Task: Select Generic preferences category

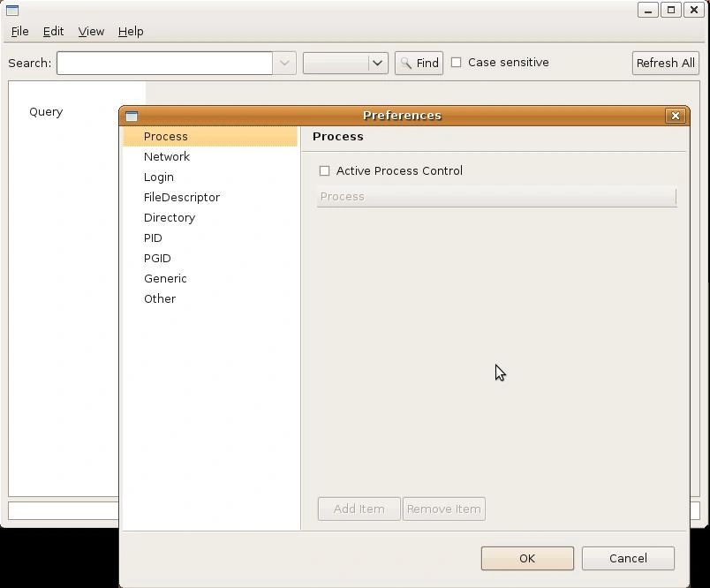Action: [x=210, y=279]
